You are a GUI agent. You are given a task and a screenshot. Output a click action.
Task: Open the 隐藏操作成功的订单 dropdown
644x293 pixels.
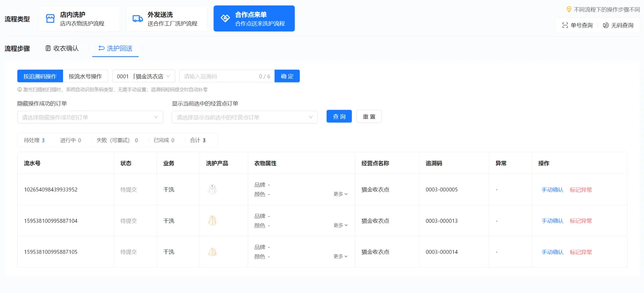click(90, 117)
